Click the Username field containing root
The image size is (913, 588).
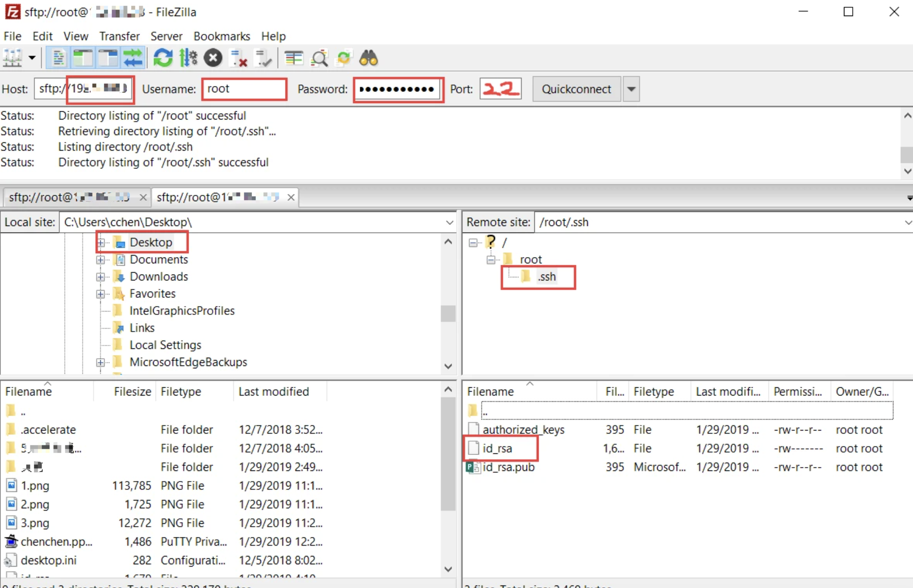tap(244, 89)
